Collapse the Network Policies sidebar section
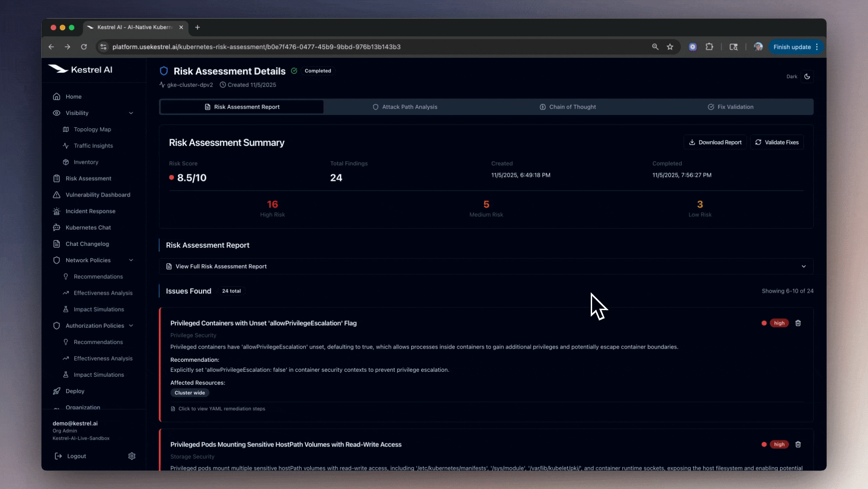Viewport: 868px width, 489px height. (x=131, y=260)
